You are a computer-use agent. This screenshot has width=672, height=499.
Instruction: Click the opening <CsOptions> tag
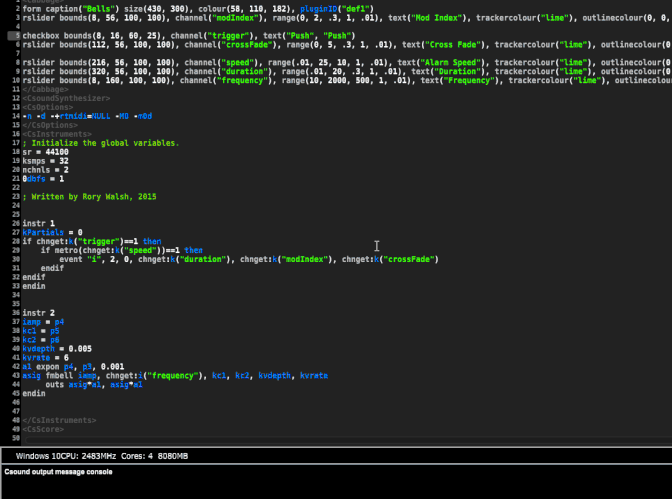[x=48, y=107]
